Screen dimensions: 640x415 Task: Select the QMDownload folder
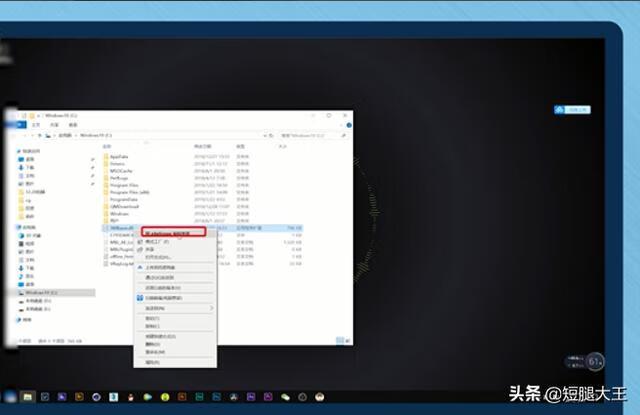click(123, 205)
